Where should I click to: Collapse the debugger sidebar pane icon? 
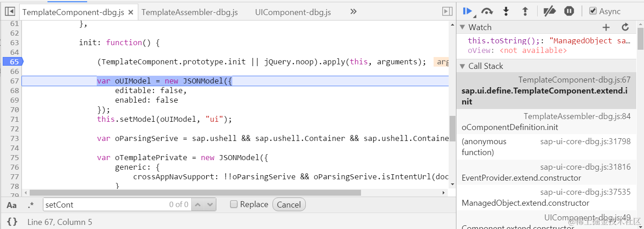pyautogui.click(x=447, y=11)
